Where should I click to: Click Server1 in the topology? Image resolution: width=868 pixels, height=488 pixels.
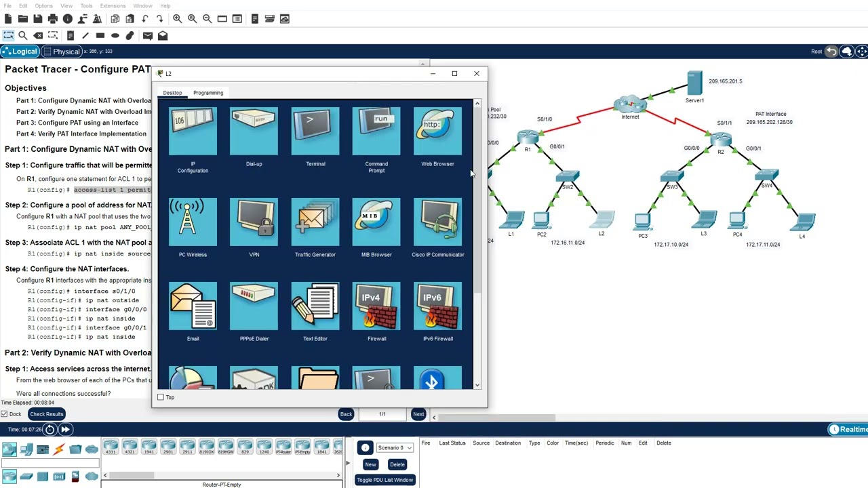point(694,83)
